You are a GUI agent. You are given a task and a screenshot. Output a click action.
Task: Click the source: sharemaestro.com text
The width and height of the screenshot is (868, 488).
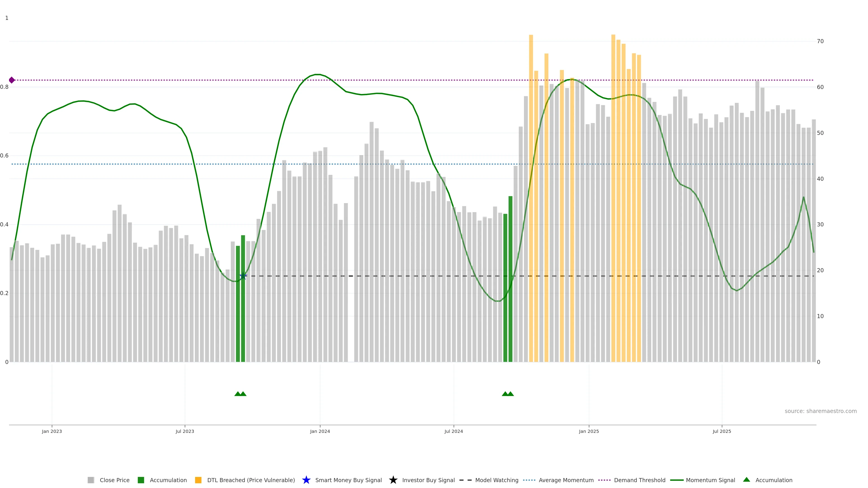[x=821, y=411]
